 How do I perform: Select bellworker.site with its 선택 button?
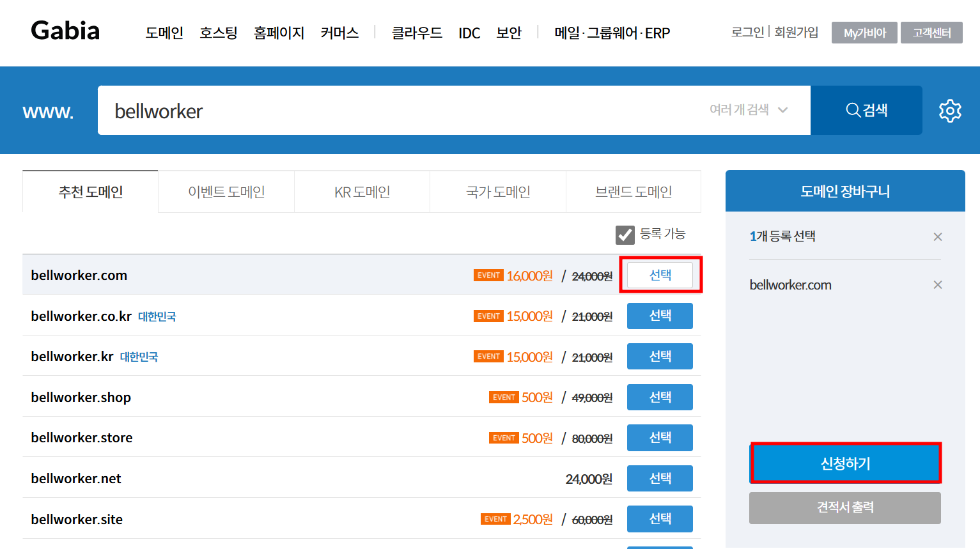click(660, 518)
